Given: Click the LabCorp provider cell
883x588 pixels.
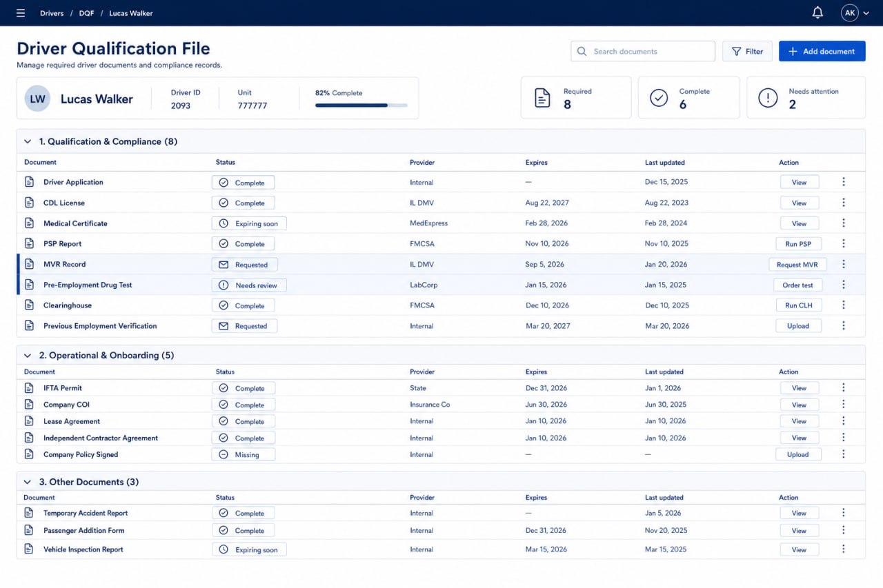Looking at the screenshot, I should tap(424, 285).
